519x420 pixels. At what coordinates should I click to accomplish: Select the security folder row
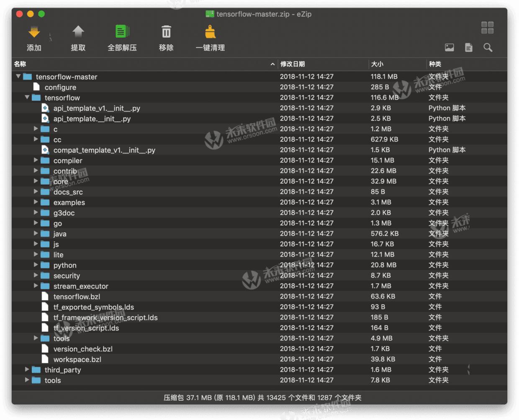[259, 276]
